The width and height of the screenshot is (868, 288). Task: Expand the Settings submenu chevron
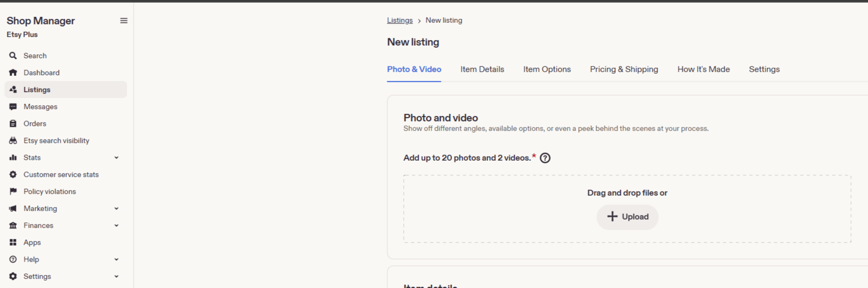click(117, 276)
